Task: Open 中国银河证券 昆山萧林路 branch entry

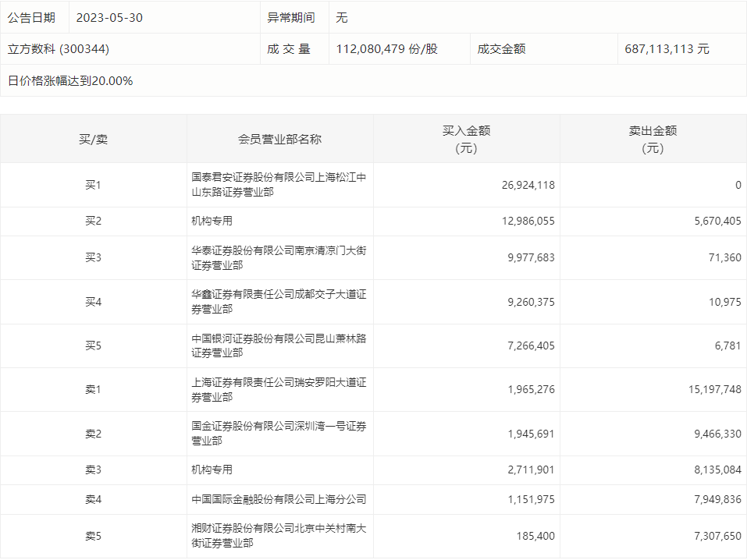Action: [279, 346]
